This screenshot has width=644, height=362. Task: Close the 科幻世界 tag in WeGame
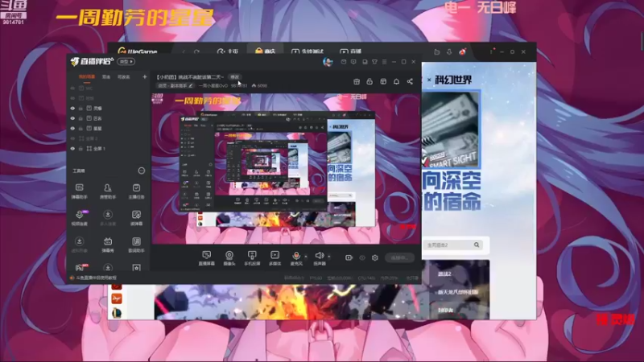click(429, 80)
